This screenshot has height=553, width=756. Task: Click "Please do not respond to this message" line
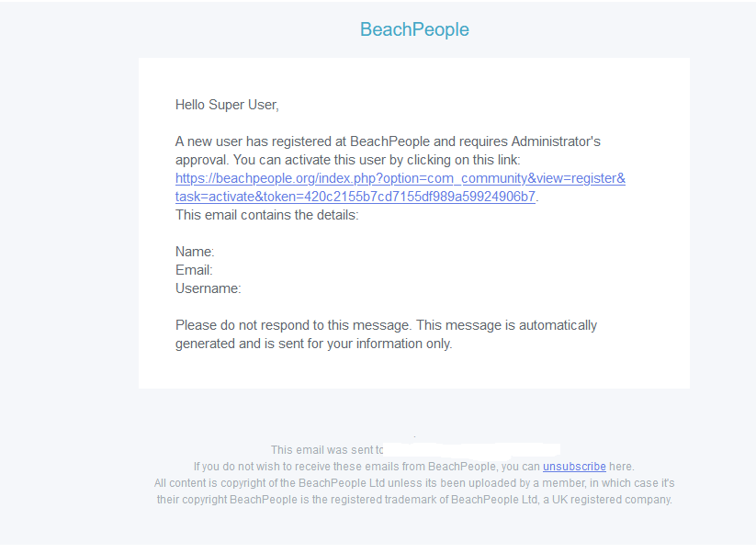pyautogui.click(x=386, y=325)
